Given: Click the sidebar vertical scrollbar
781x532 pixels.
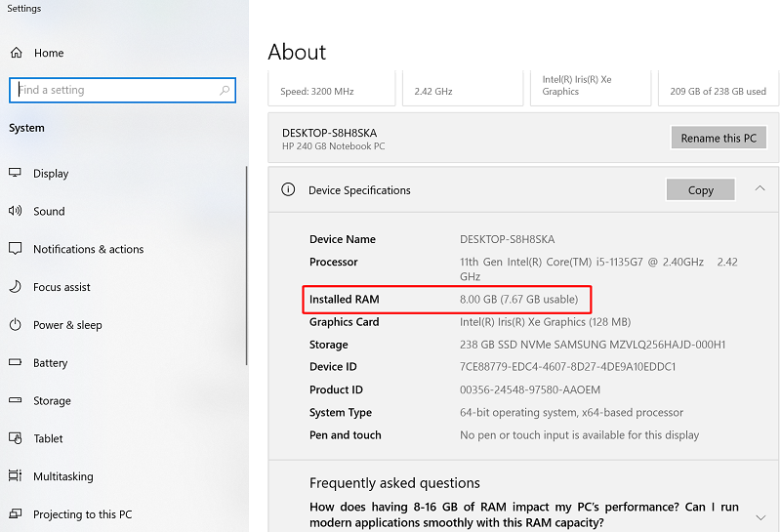Looking at the screenshot, I should (246, 266).
